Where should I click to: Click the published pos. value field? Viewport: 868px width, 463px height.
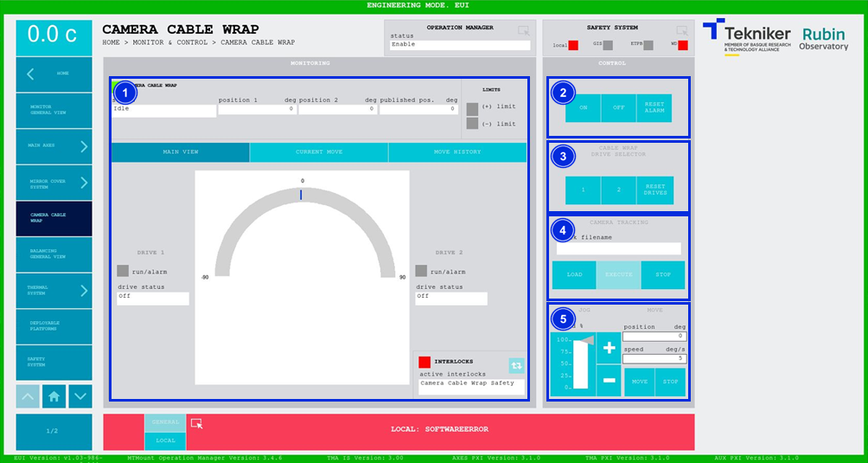point(419,110)
